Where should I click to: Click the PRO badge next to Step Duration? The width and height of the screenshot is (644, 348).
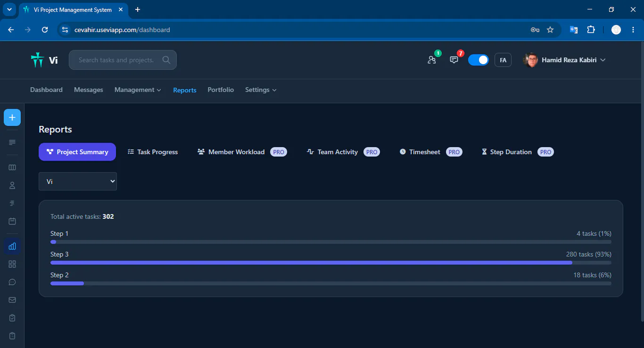pyautogui.click(x=545, y=152)
